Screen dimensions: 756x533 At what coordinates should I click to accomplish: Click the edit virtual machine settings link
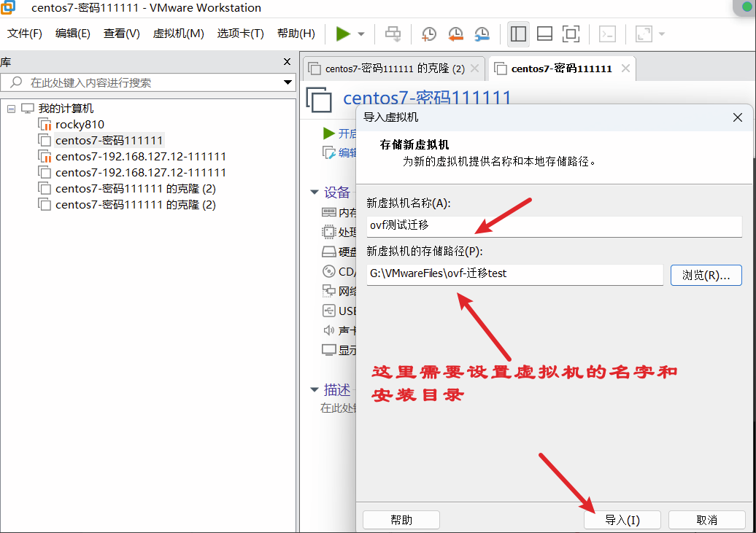tap(340, 153)
